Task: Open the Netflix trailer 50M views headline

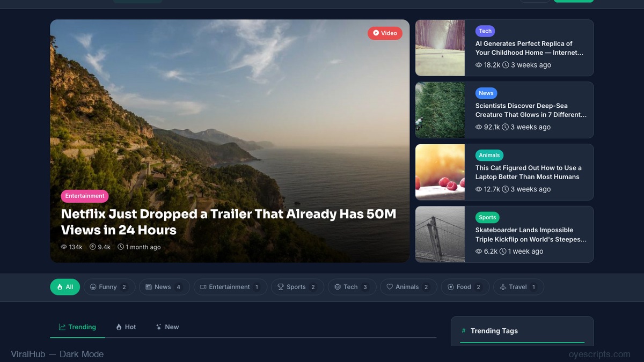Action: click(229, 222)
